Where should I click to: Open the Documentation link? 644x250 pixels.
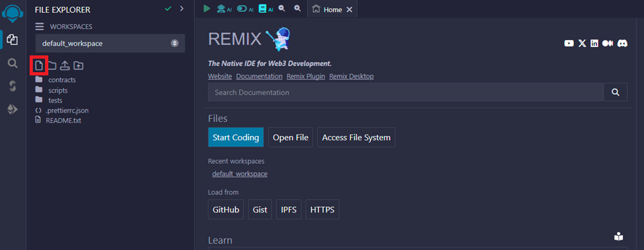point(259,77)
